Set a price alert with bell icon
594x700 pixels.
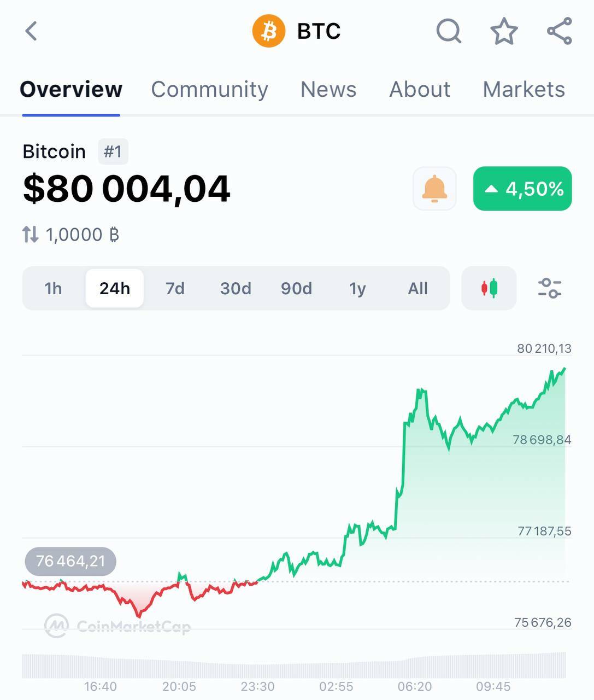434,189
